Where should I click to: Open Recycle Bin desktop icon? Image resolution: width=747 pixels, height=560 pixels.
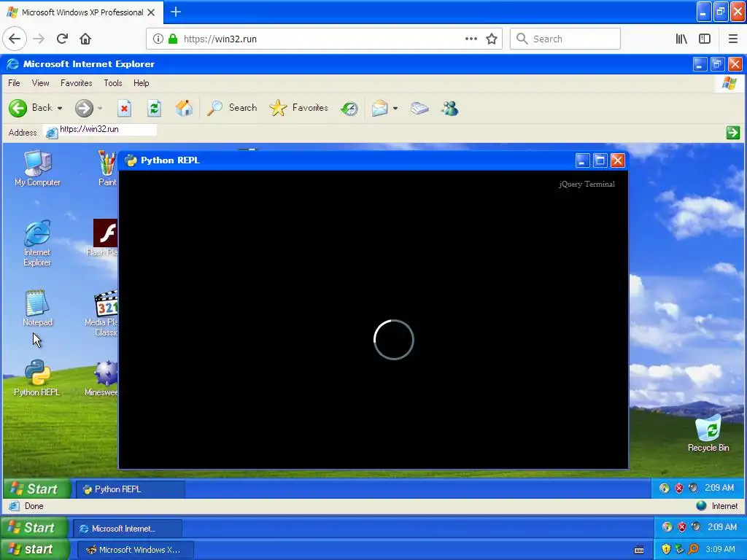708,433
